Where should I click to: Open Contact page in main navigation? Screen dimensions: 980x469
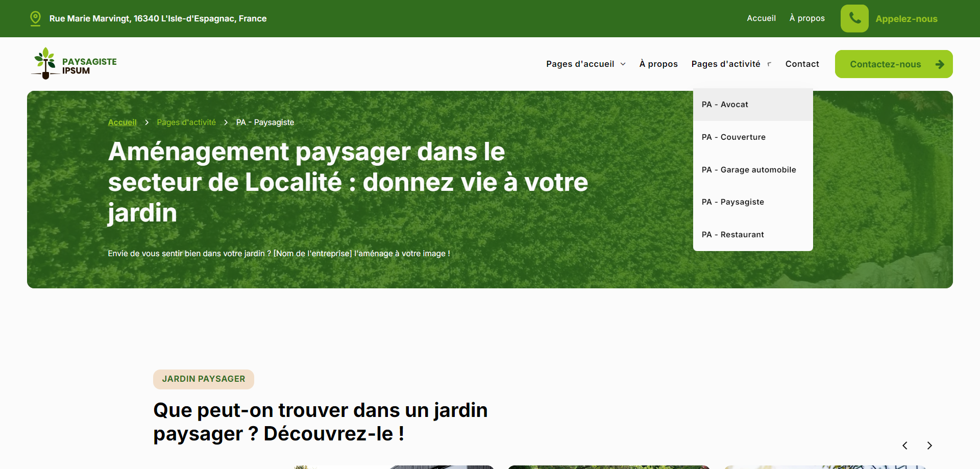click(x=802, y=64)
